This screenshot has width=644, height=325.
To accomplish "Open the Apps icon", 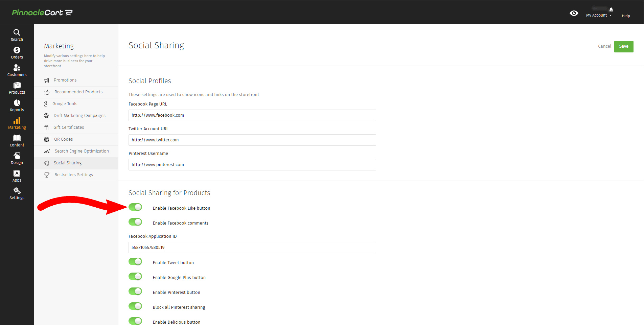I will 17,173.
